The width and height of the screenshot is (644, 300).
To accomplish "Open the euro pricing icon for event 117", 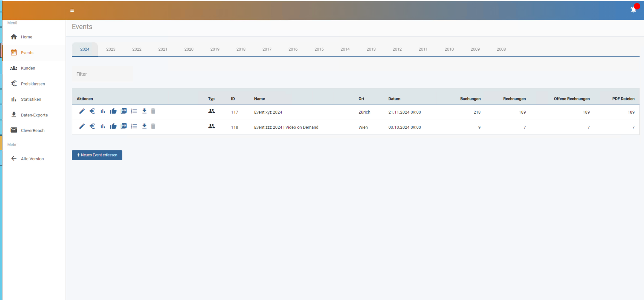I will pyautogui.click(x=92, y=111).
